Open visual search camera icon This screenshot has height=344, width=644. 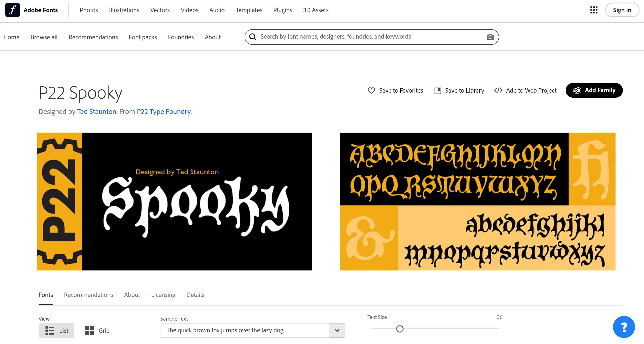[x=490, y=37]
